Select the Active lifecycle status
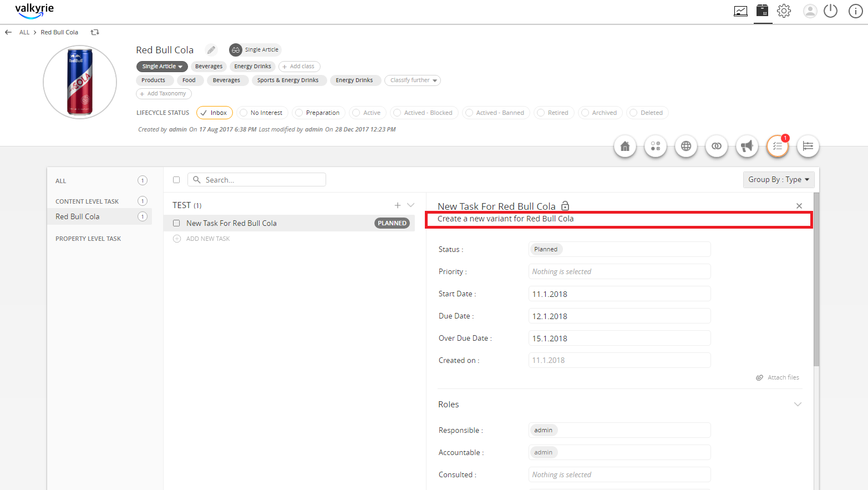 tap(368, 113)
